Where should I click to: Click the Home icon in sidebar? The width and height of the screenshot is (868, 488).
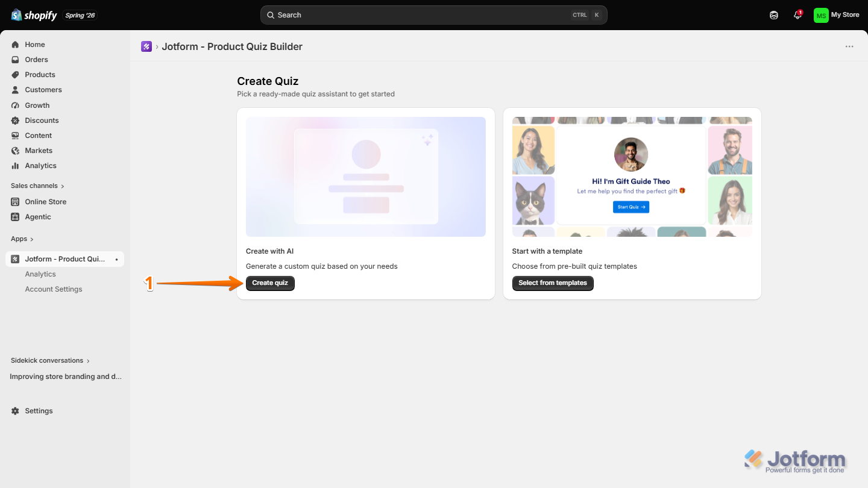(16, 45)
